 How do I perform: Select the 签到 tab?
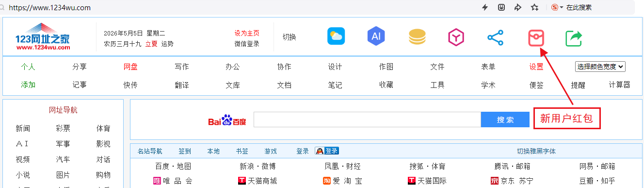tap(185, 151)
